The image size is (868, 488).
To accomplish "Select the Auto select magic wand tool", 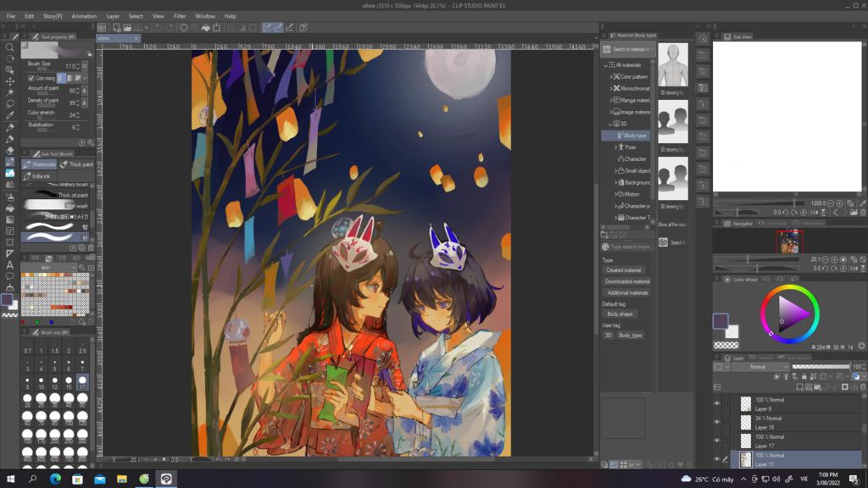I will (9, 92).
